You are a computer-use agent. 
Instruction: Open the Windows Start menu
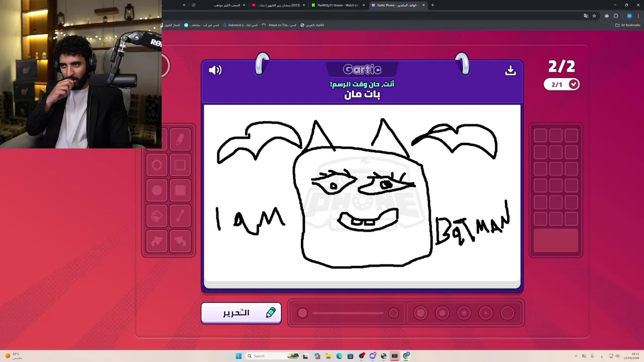click(238, 356)
